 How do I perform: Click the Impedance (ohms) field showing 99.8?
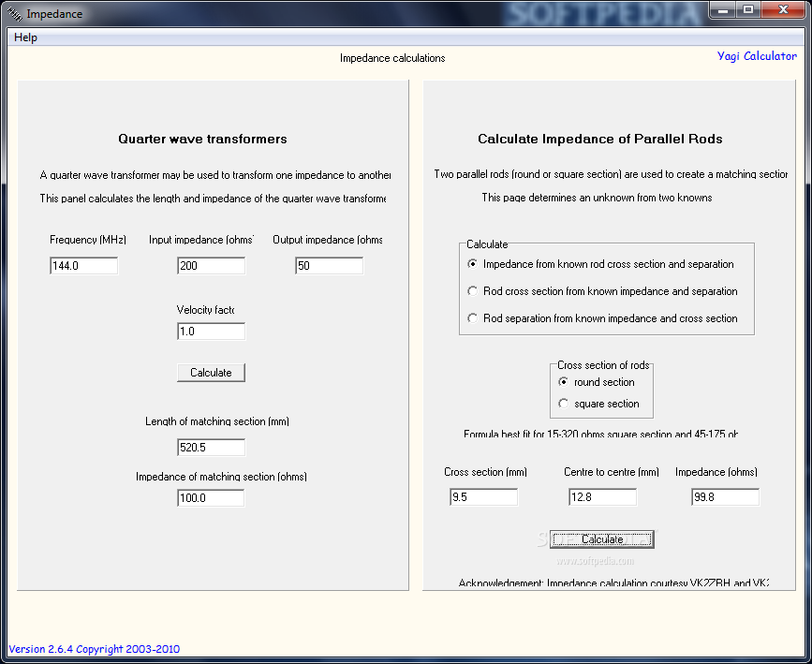click(x=725, y=497)
